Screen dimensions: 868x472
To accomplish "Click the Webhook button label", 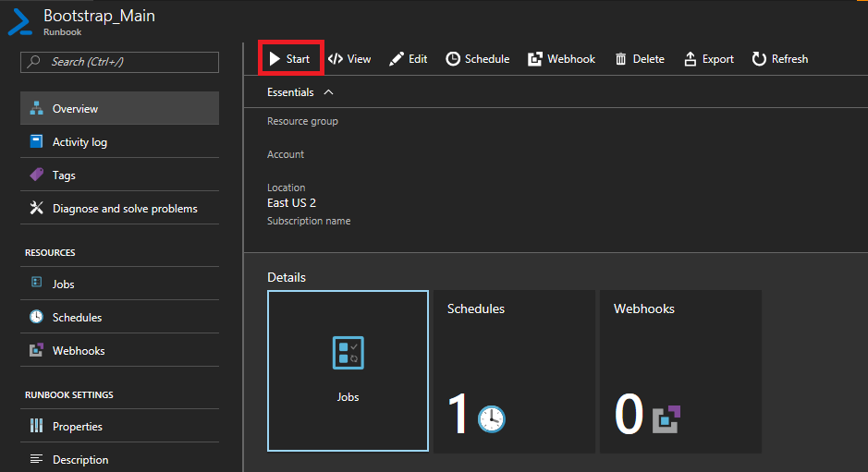I will (x=571, y=59).
